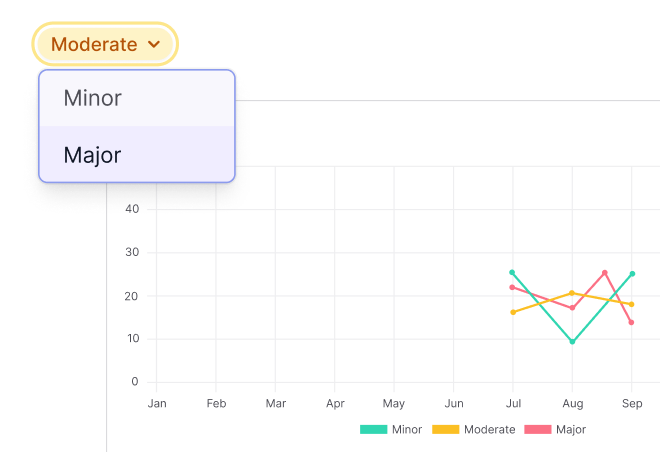Click the Jan label on the x-axis
The width and height of the screenshot is (660, 452).
[157, 404]
